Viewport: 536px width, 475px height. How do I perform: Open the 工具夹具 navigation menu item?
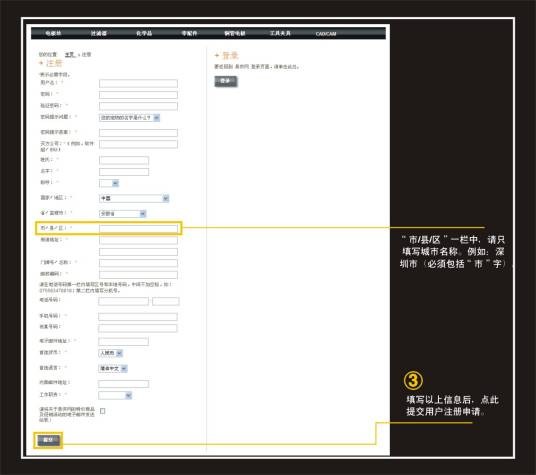[x=280, y=33]
